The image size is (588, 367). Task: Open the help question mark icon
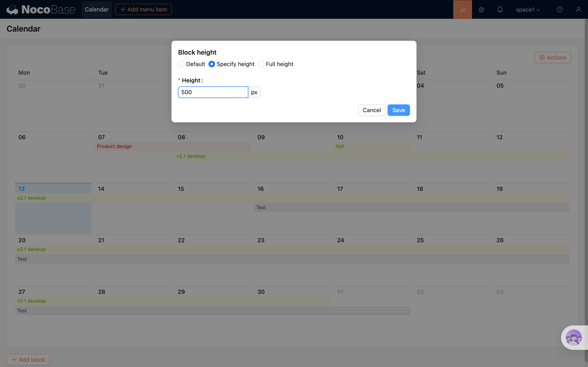(x=560, y=9)
